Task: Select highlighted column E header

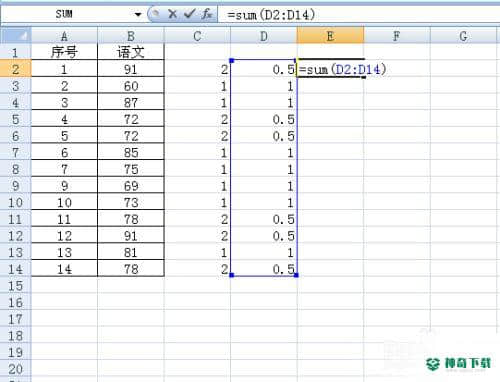Action: click(x=330, y=36)
